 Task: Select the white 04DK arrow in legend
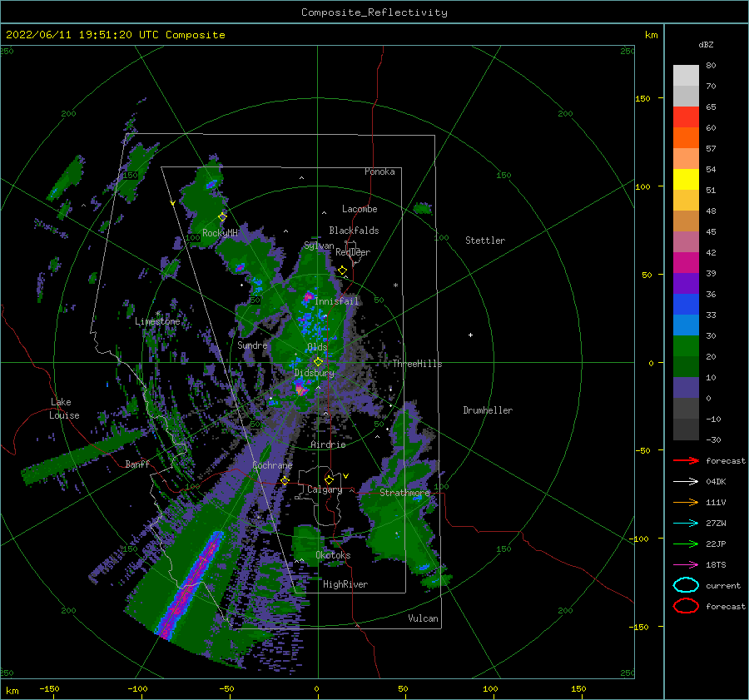[x=686, y=481]
